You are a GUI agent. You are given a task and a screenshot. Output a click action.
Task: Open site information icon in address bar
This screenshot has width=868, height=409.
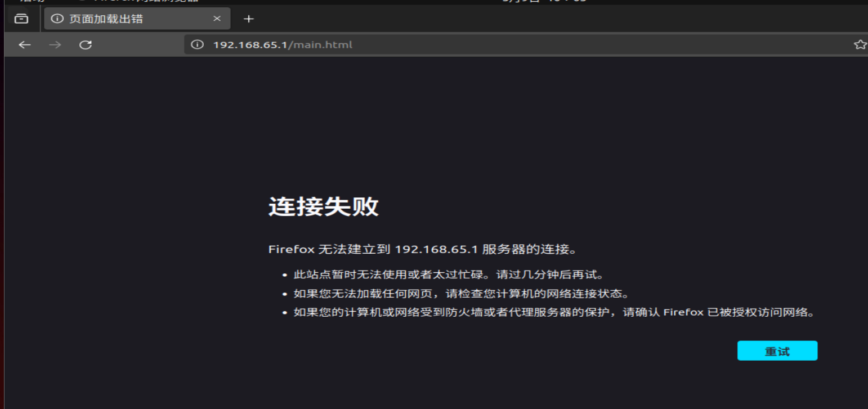[197, 45]
